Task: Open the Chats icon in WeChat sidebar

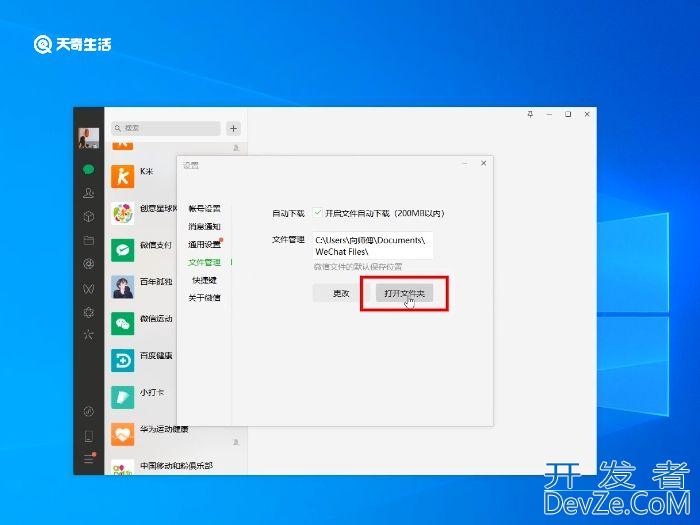Action: coord(88,169)
